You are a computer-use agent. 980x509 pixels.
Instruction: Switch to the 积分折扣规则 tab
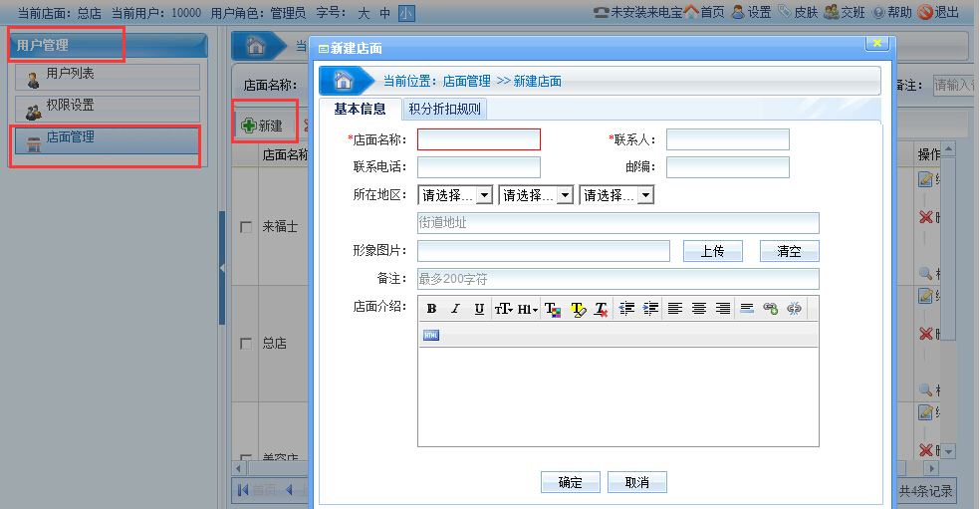pos(445,109)
